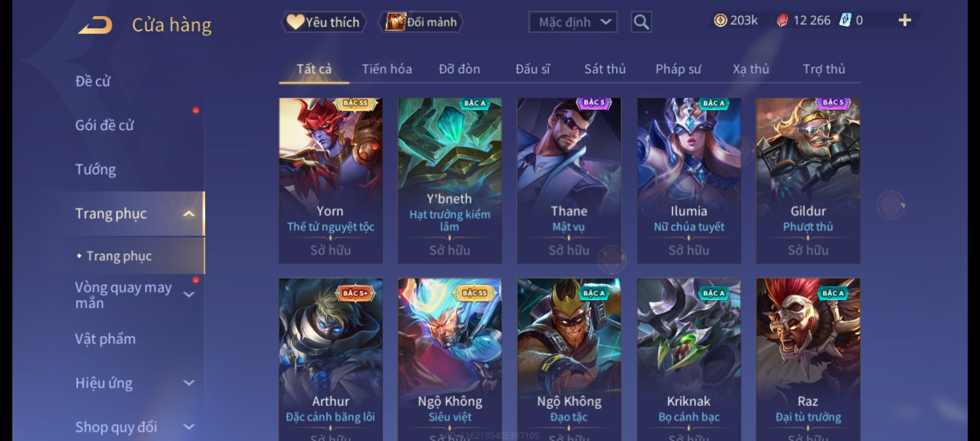Select the Yorn Thế tử nguyệt tộc skin
Image resolution: width=980 pixels, height=441 pixels.
click(x=331, y=180)
